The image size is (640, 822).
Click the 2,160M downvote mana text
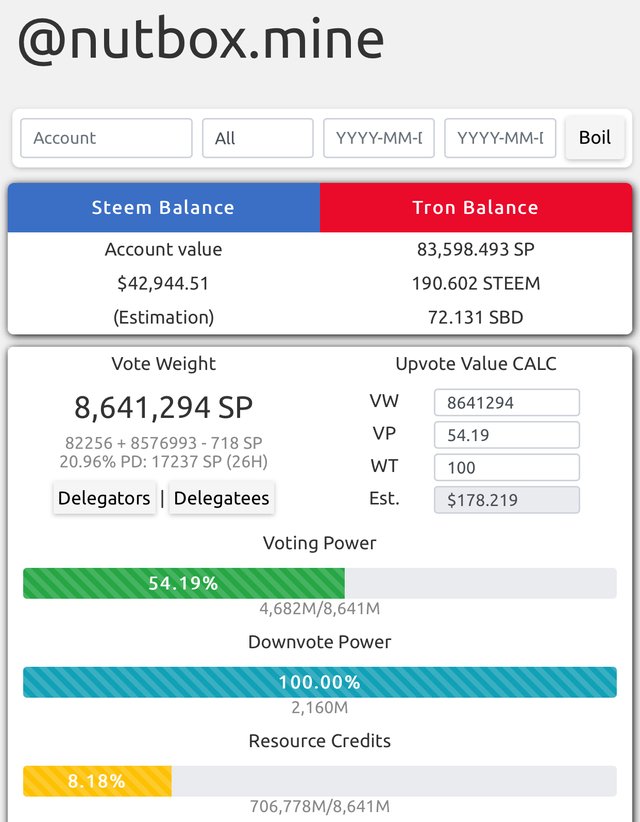pyautogui.click(x=320, y=708)
